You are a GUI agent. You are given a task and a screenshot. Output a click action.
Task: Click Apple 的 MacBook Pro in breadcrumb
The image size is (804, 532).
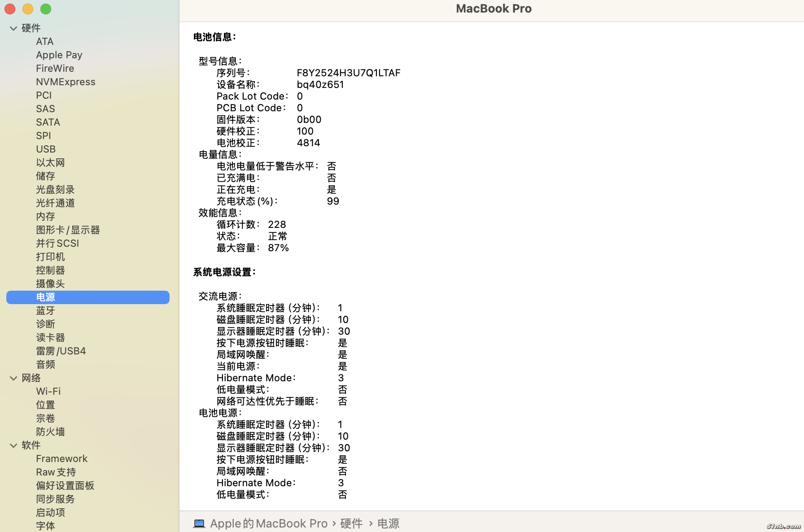268,523
